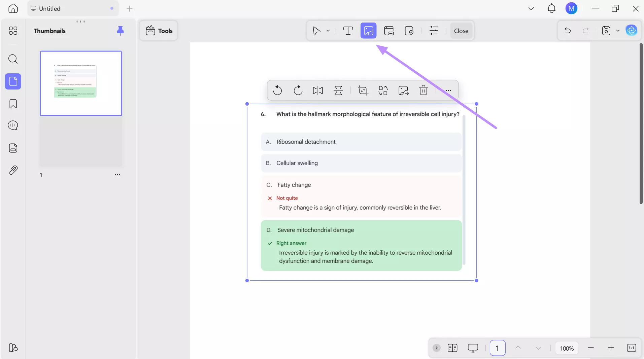Delete the selected image

423,91
